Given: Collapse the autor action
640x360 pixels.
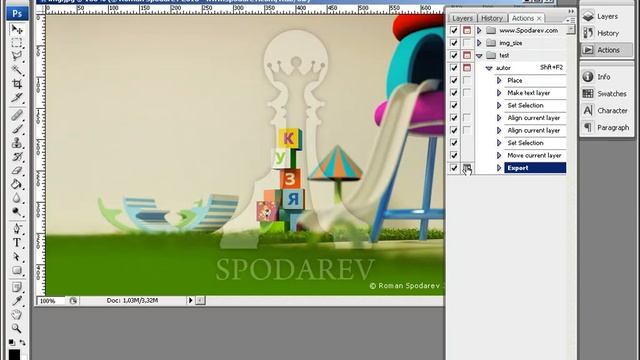Looking at the screenshot, I should (x=489, y=68).
